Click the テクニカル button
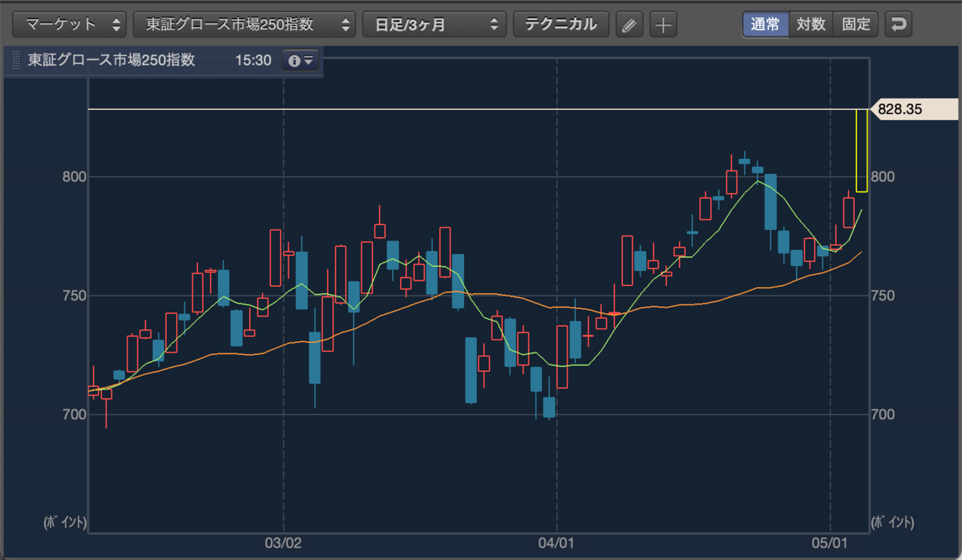Screen dimensions: 962x560 point(561,24)
